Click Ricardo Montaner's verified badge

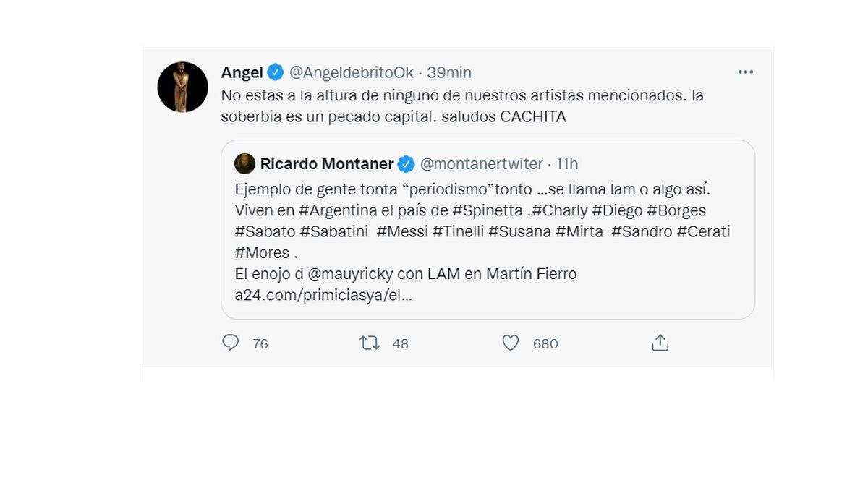pyautogui.click(x=407, y=164)
